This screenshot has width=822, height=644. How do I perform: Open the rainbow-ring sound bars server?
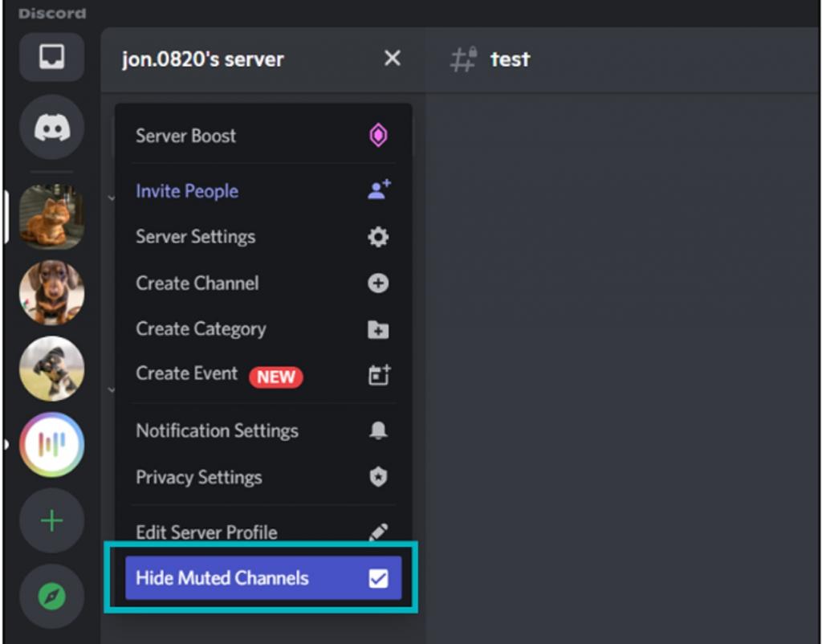point(51,444)
